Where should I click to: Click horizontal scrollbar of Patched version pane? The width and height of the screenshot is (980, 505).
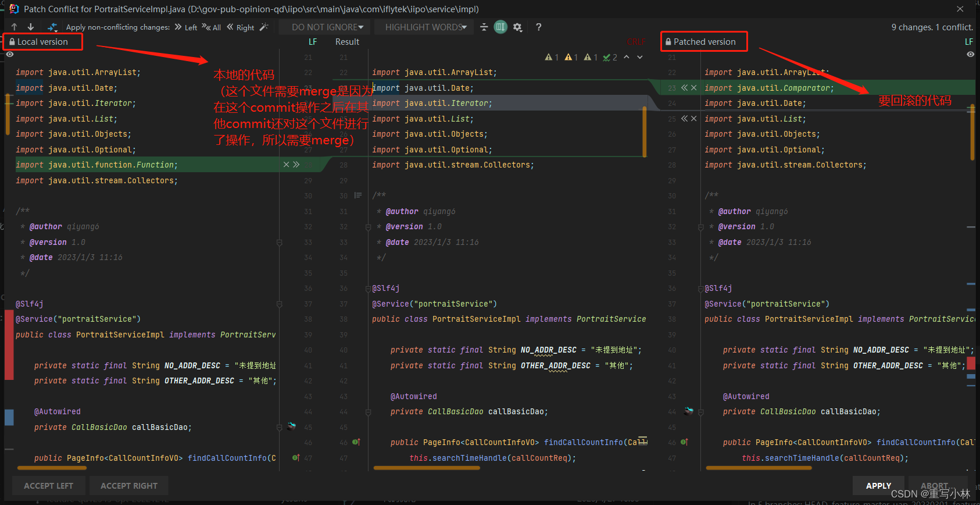759,468
